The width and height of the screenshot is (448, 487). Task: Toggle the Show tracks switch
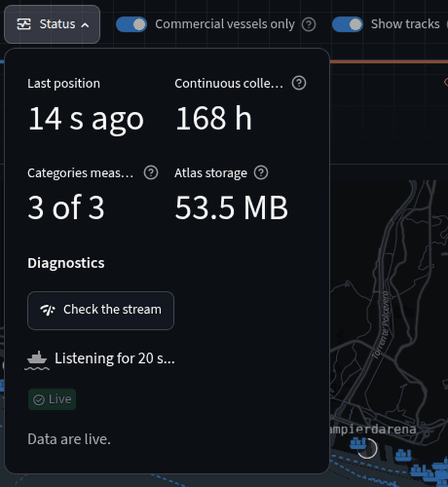[347, 24]
